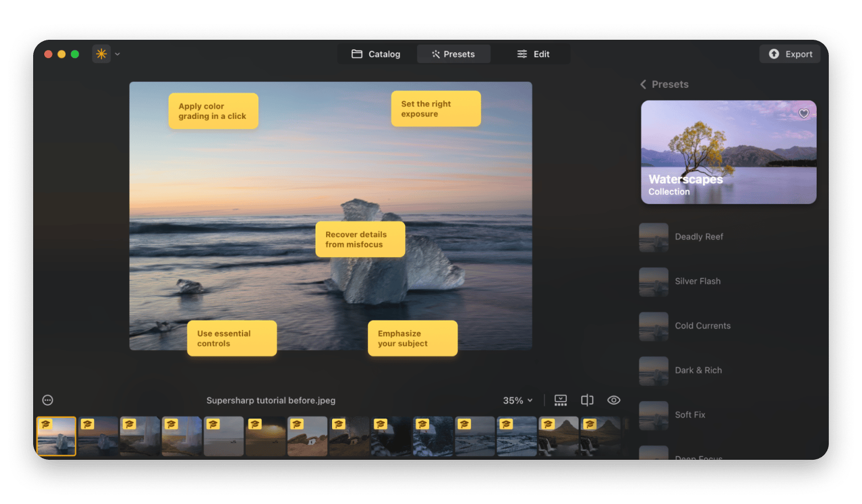Open dropdown arrow next to app logo
This screenshot has width=862, height=504.
pos(117,54)
